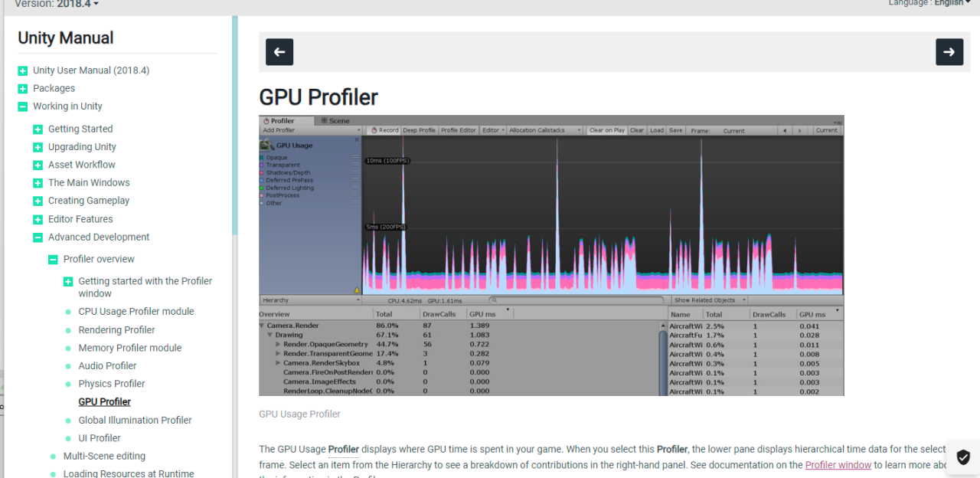Click the shield icon at bottom right
980x478 pixels.
pyautogui.click(x=963, y=457)
